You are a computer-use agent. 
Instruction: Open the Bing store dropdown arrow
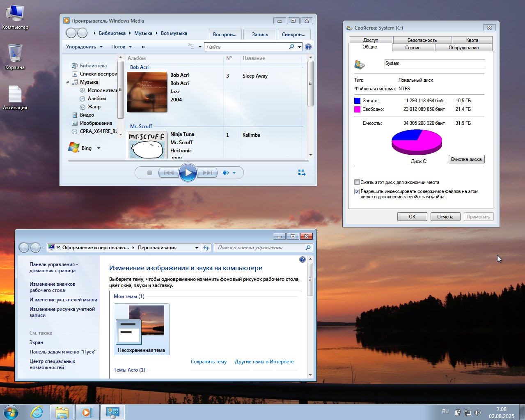(99, 148)
